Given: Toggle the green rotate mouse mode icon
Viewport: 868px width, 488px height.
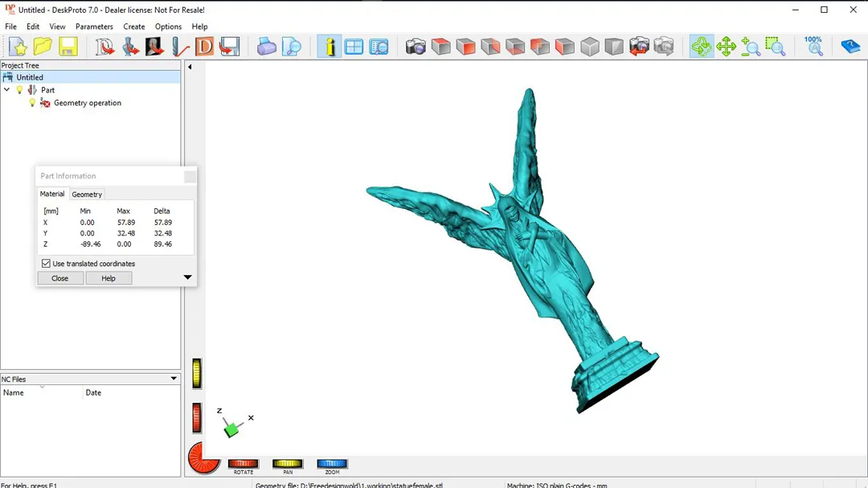Looking at the screenshot, I should pos(702,47).
